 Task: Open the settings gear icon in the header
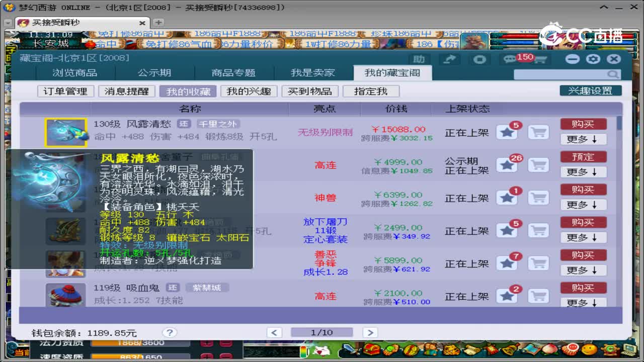(x=593, y=59)
